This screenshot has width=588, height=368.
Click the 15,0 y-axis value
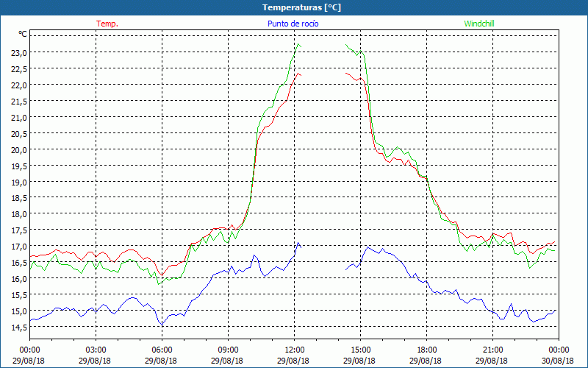[x=19, y=311]
